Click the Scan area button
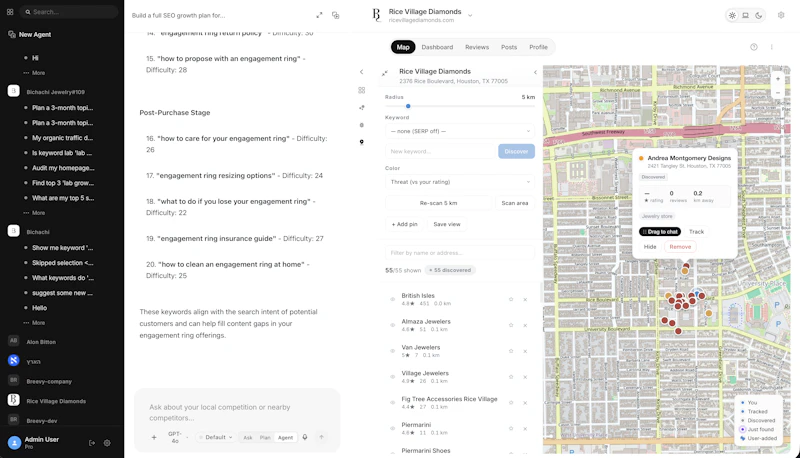This screenshot has height=458, width=800. point(515,203)
